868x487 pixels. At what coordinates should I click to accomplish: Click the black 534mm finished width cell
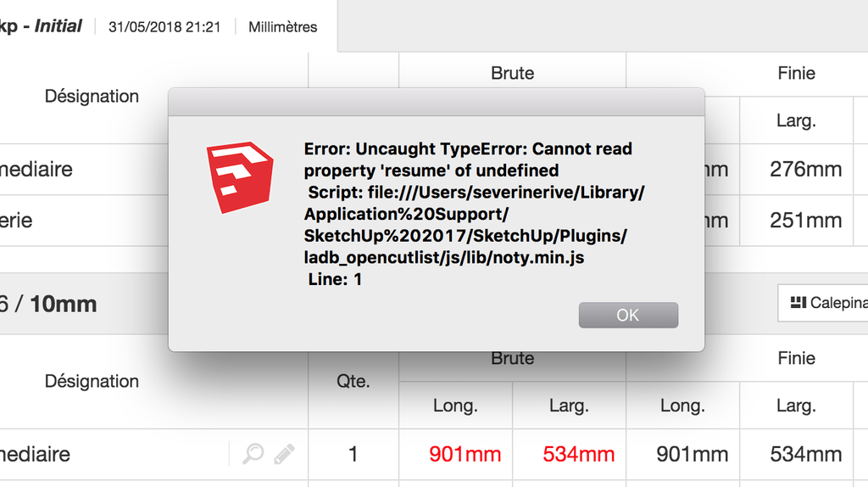[805, 454]
